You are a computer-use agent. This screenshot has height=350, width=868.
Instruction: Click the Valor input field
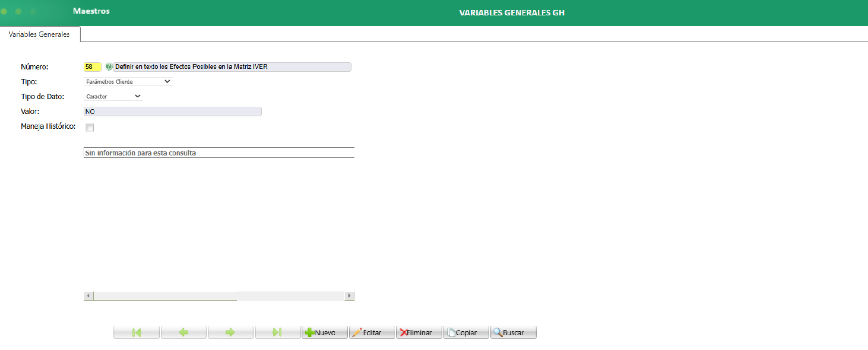tap(173, 112)
